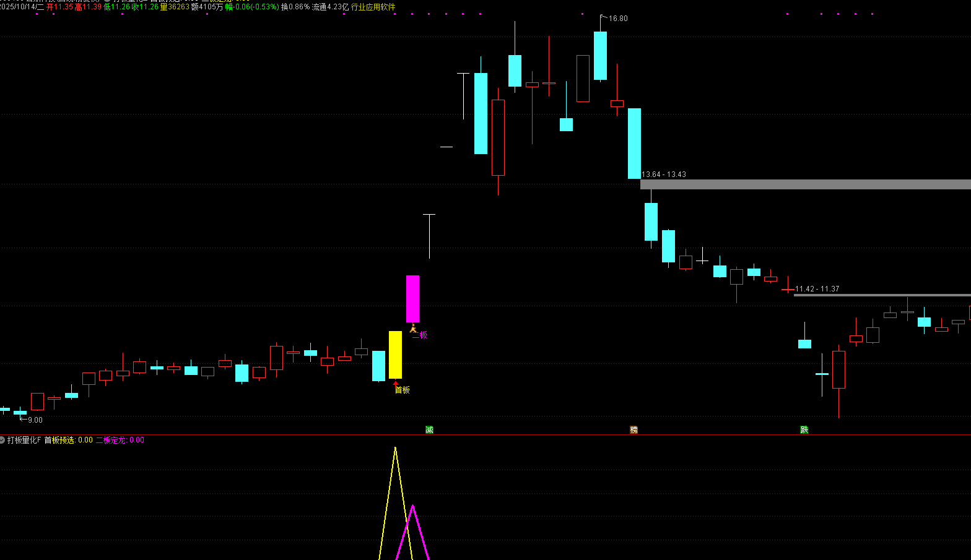Click the yellow 首板预选 indicator label
The image size is (971, 560).
[68, 440]
